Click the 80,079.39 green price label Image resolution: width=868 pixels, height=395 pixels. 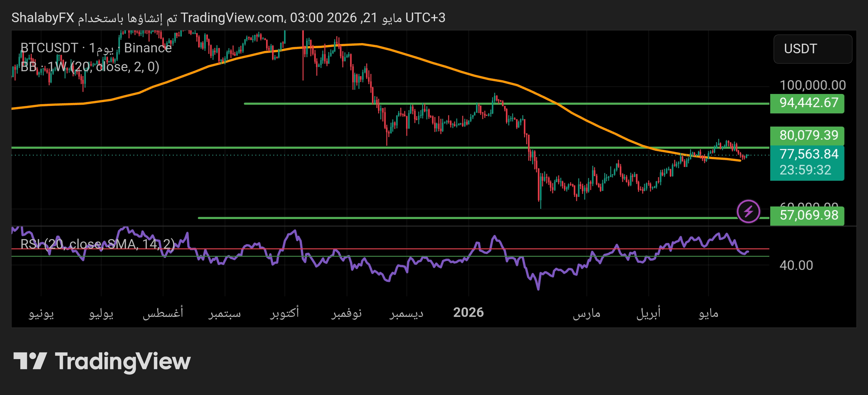[x=807, y=135]
